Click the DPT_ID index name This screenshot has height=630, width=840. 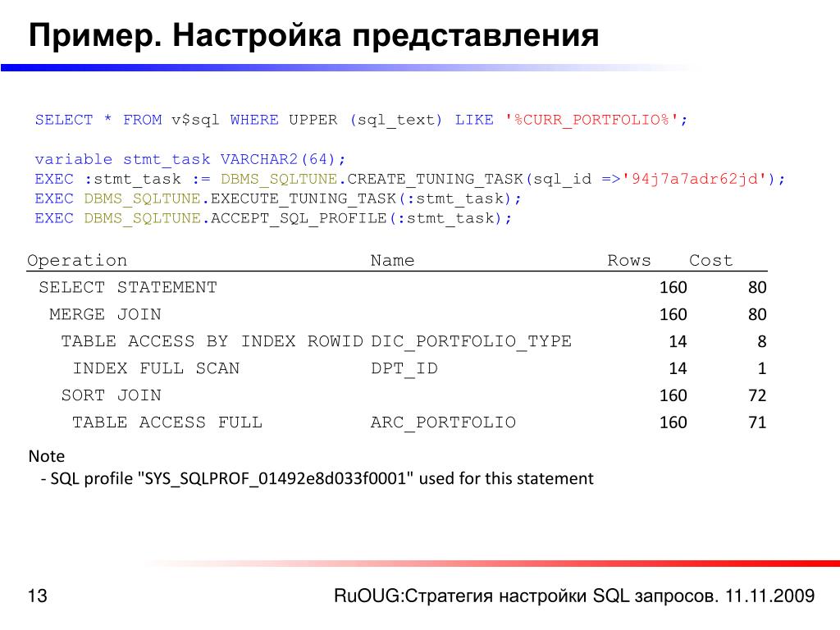404,368
